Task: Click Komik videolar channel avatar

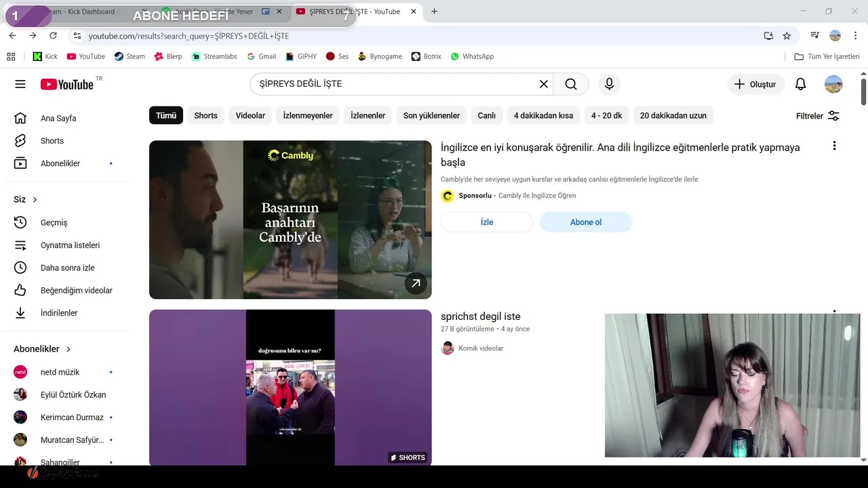Action: pos(448,348)
